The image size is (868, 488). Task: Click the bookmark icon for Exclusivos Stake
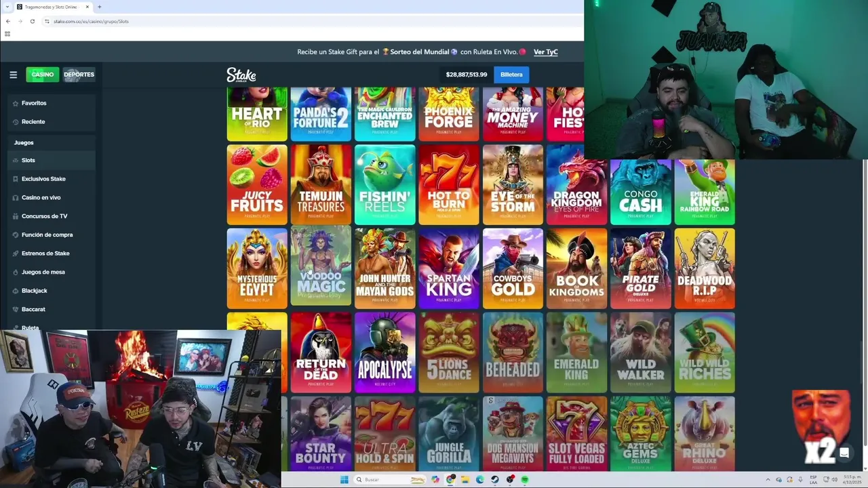coord(16,179)
